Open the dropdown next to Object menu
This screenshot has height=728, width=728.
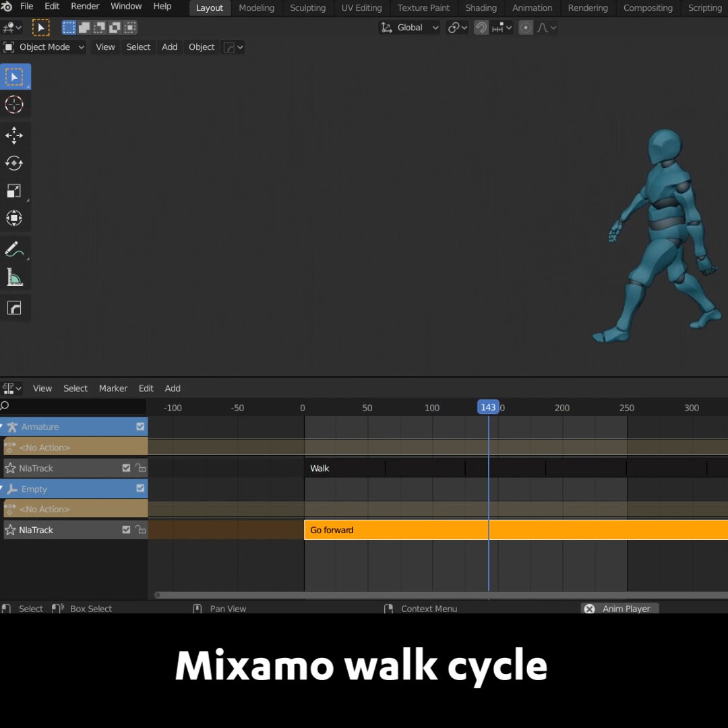click(x=233, y=47)
